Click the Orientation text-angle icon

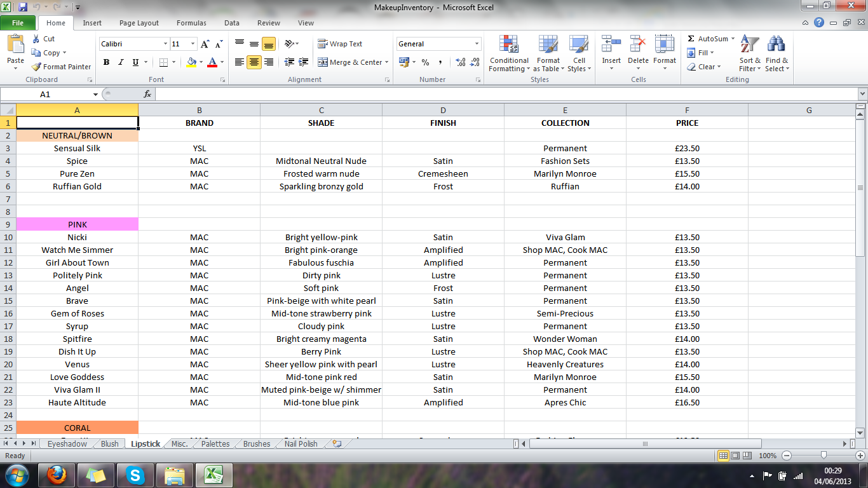click(290, 44)
